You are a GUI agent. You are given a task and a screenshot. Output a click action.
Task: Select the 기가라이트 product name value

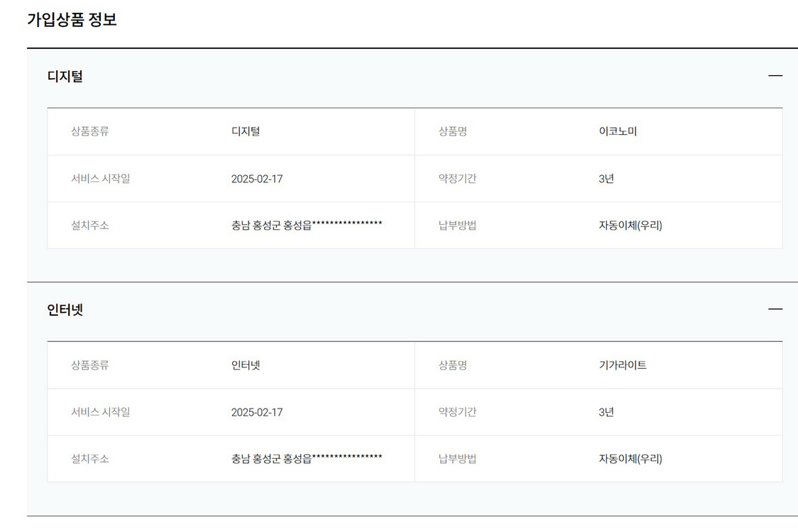point(623,365)
